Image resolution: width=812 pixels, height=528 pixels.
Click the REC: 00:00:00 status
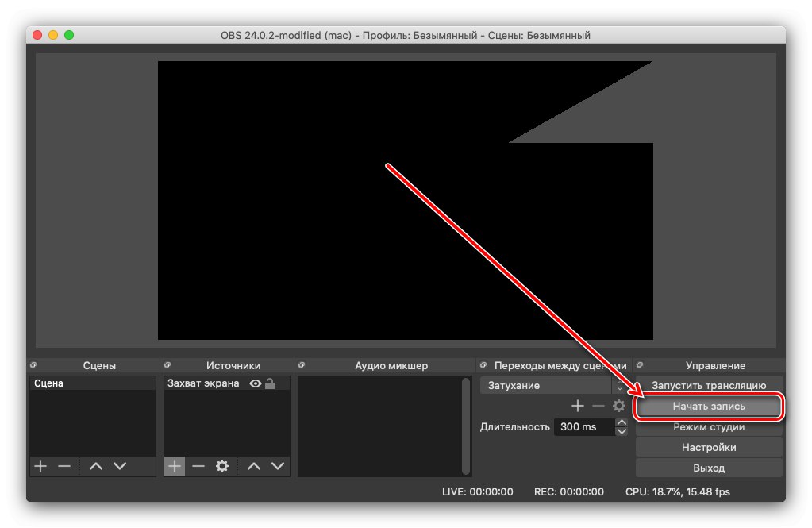point(568,491)
